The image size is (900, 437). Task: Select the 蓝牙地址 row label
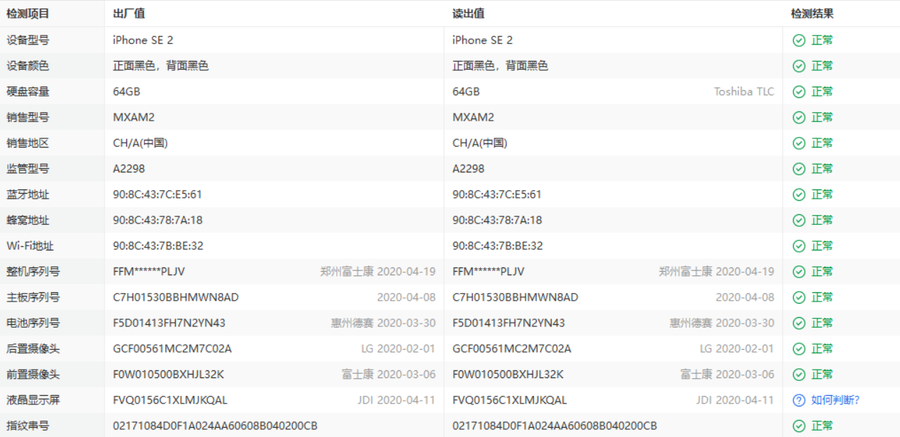pyautogui.click(x=28, y=195)
